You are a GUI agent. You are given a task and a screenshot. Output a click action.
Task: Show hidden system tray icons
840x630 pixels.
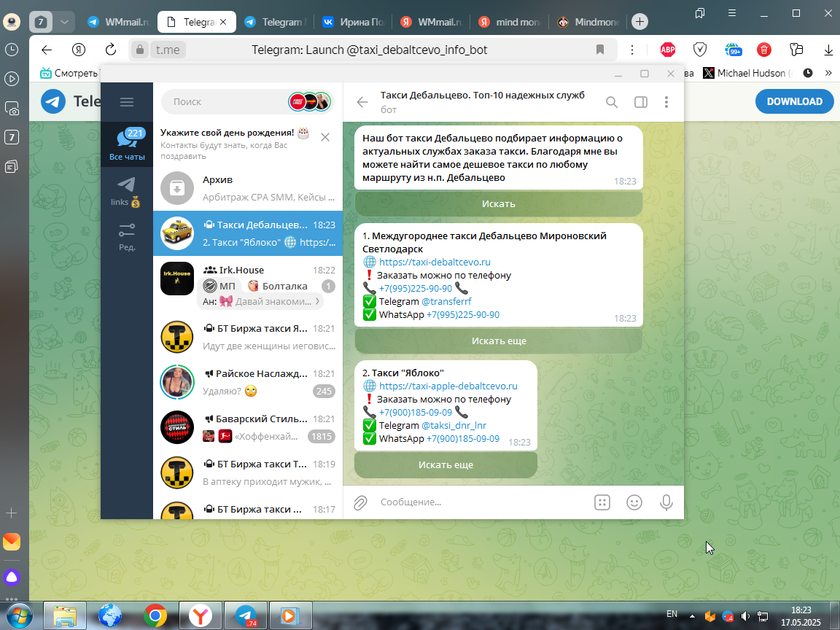(x=692, y=616)
